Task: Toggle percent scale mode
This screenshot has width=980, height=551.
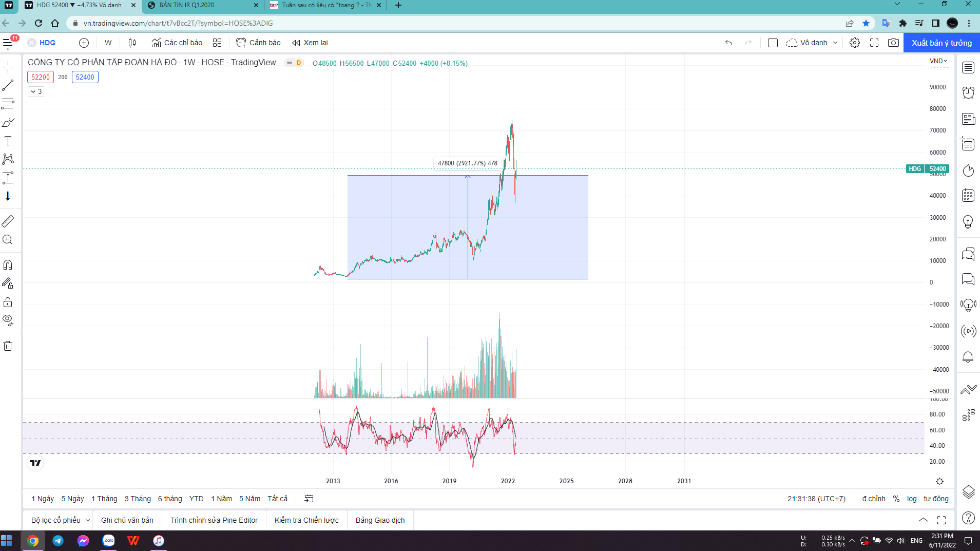Action: [x=896, y=499]
